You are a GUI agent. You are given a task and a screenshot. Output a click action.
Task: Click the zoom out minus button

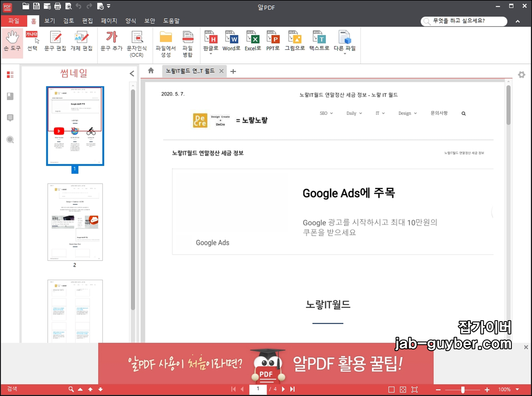[x=438, y=390]
